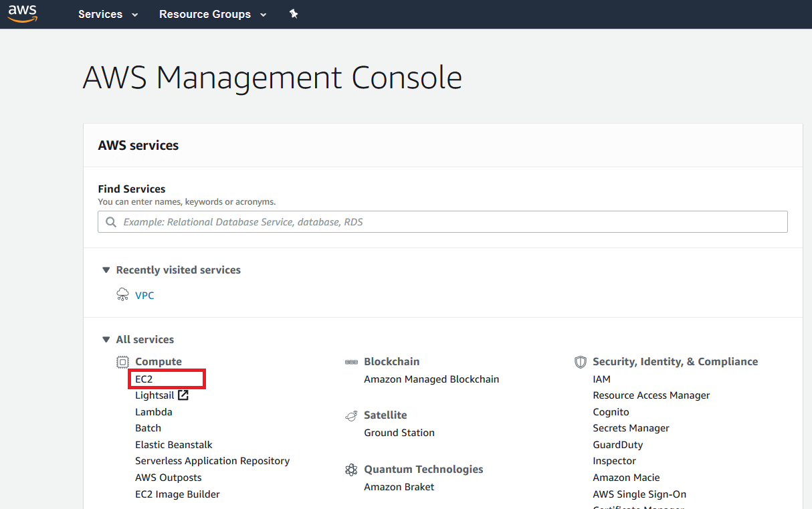Open the Inspector service
The width and height of the screenshot is (812, 509).
614,461
